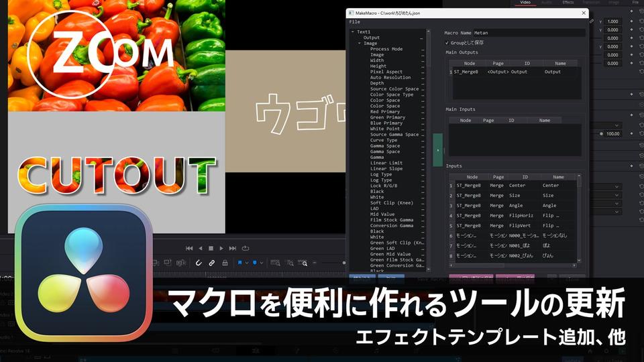Open the Effects tab in the Inspector
The image size is (644, 362).
coord(568,3)
